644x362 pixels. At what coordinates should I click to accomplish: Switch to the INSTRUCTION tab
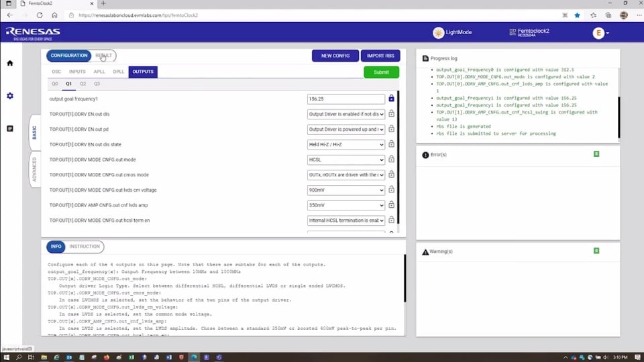pos(85,247)
